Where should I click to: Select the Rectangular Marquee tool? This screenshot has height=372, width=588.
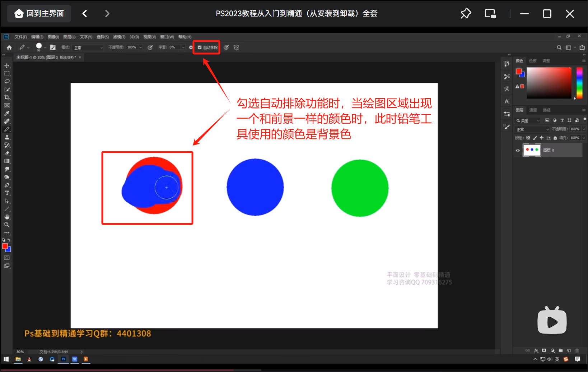(7, 73)
